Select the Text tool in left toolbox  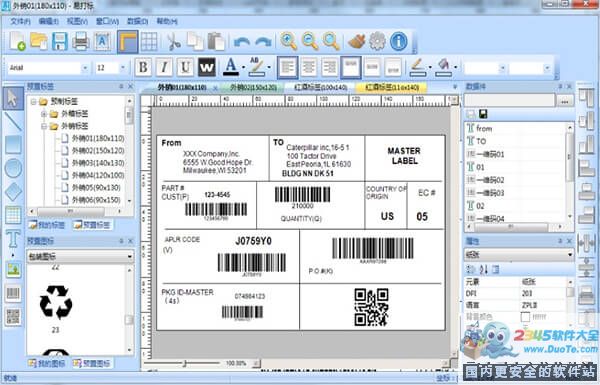(13, 240)
